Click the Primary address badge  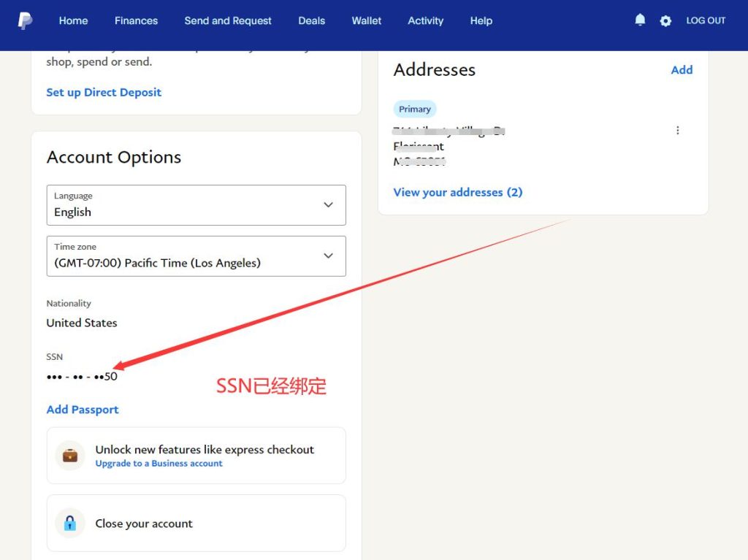click(x=415, y=109)
